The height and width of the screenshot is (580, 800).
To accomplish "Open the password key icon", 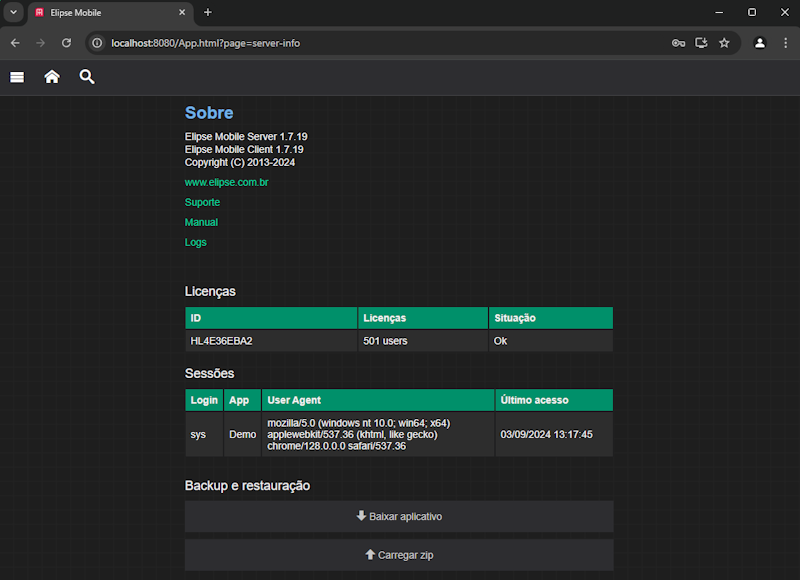I will 678,43.
